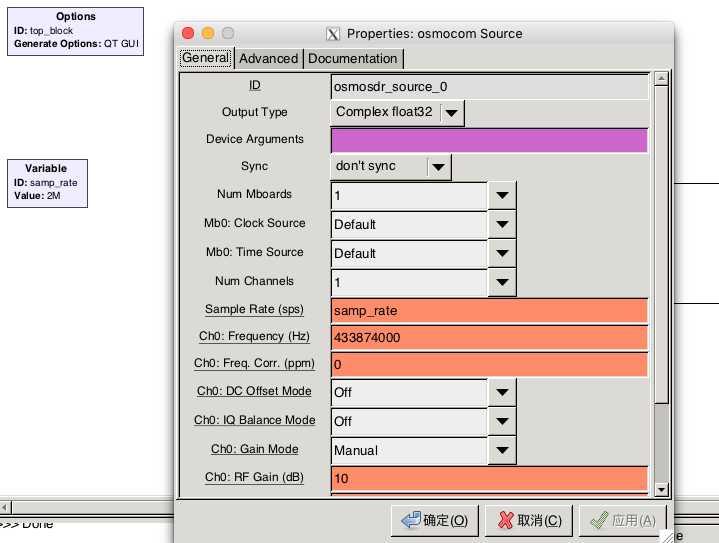Click the Ch0: Freq. Corr. (ppm) field
The image size is (719, 543).
point(489,365)
